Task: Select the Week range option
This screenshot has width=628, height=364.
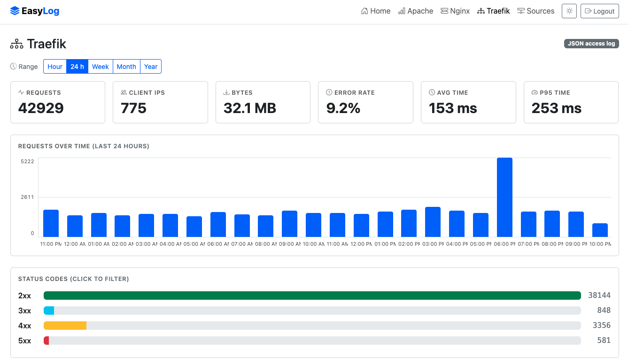Action: pos(101,67)
